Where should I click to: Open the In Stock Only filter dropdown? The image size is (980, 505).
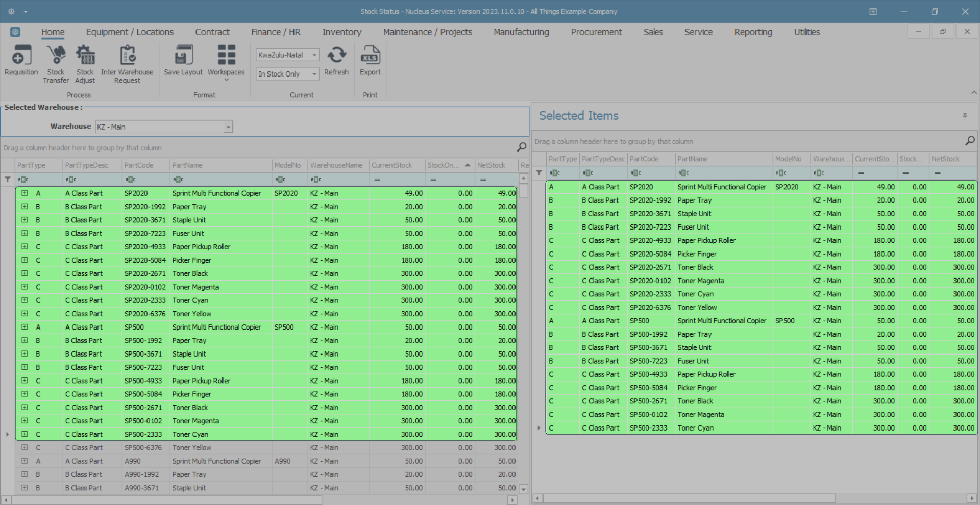(x=314, y=74)
